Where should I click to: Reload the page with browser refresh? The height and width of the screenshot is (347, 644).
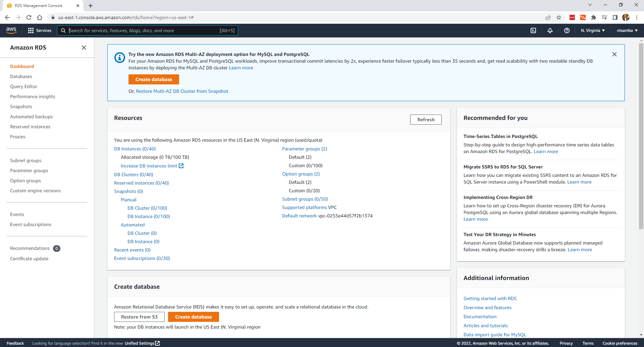[x=29, y=17]
